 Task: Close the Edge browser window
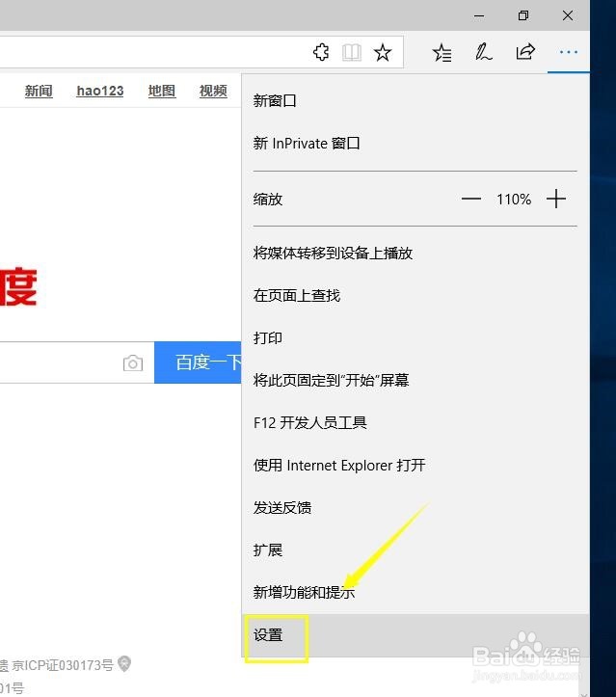click(x=568, y=16)
